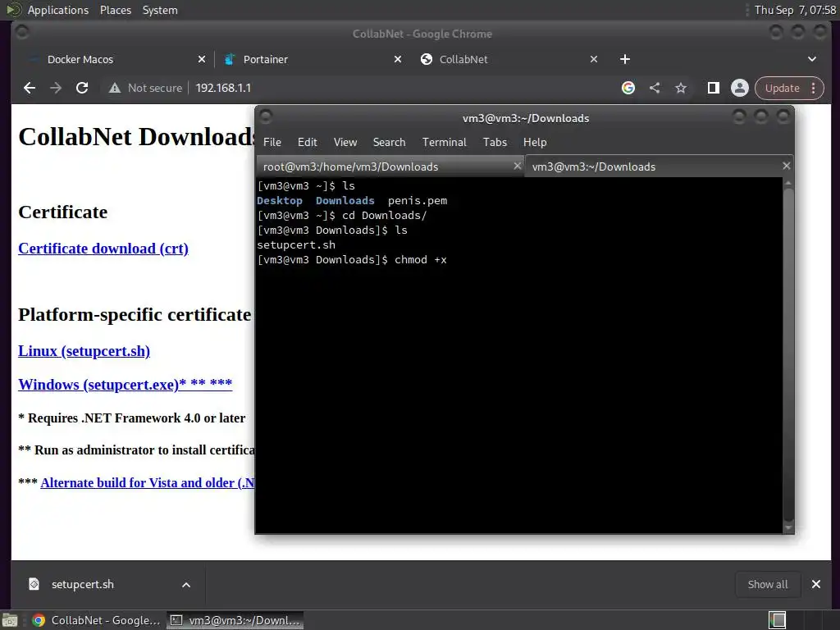Screen dimensions: 840x630
Task: Click the terminal scrollbar down arrow
Action: pyautogui.click(x=788, y=527)
